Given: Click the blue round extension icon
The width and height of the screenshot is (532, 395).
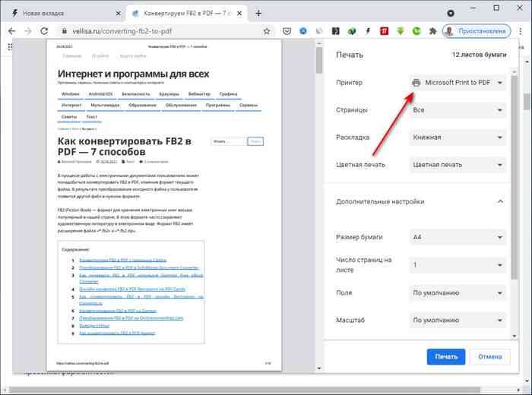Looking at the screenshot, I should point(303,31).
